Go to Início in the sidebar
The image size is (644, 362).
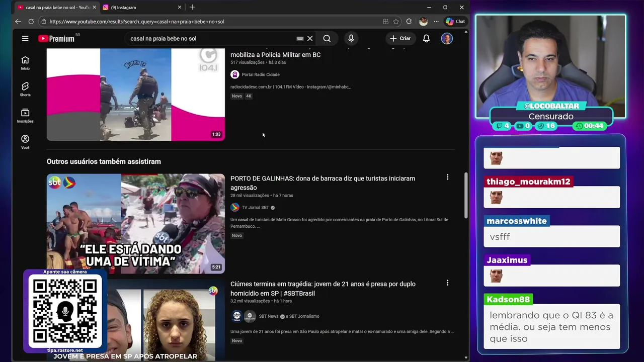pos(25,63)
